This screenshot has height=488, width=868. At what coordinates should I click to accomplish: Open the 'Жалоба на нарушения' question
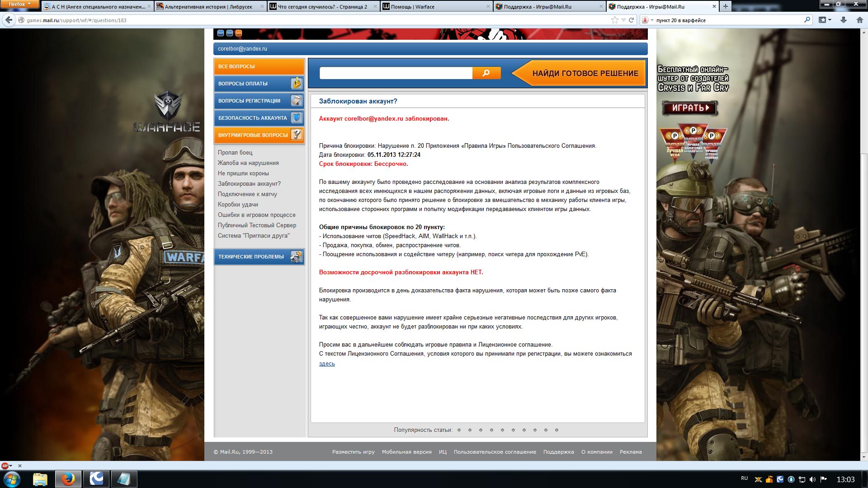click(248, 163)
